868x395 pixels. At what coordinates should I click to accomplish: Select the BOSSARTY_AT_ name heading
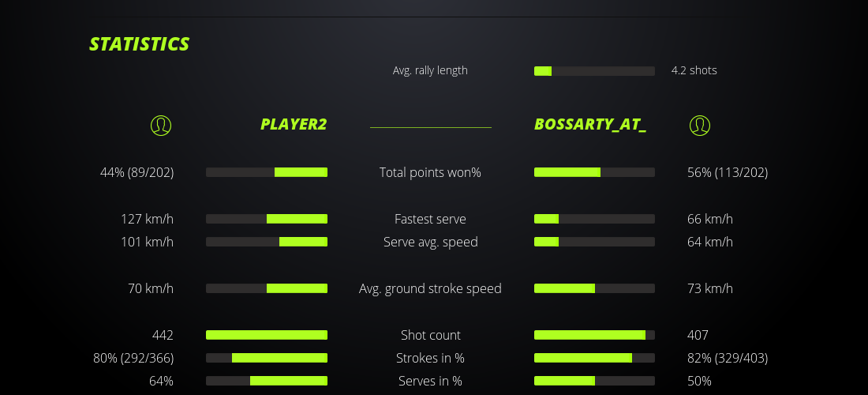click(x=590, y=124)
